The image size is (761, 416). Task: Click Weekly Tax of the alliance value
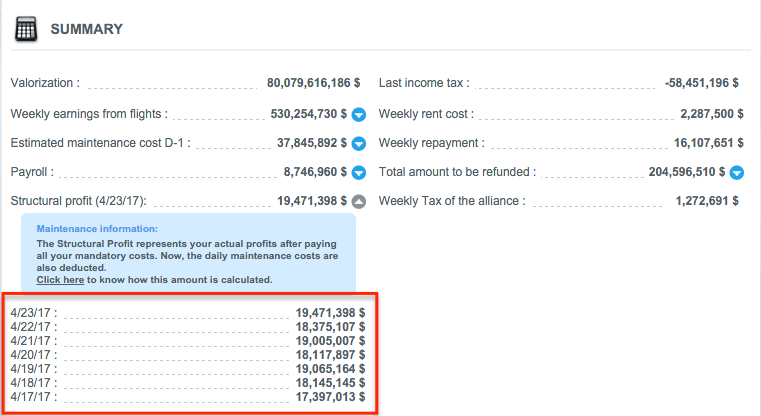point(707,201)
